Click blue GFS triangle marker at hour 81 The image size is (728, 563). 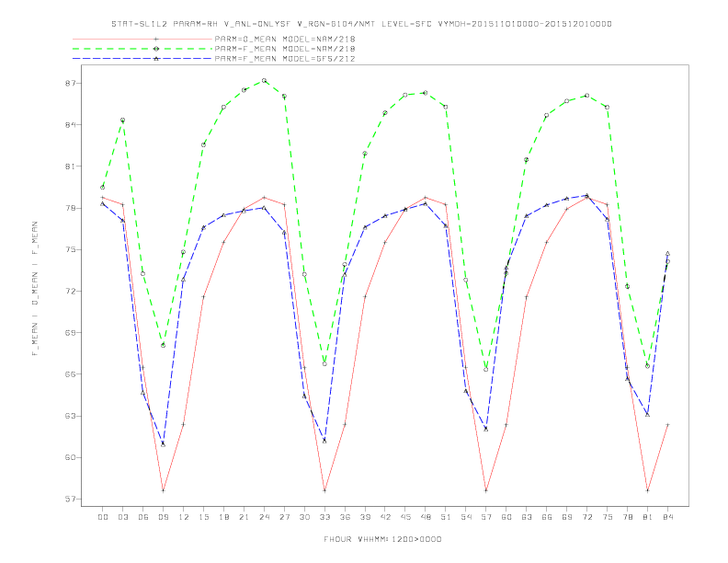point(648,414)
